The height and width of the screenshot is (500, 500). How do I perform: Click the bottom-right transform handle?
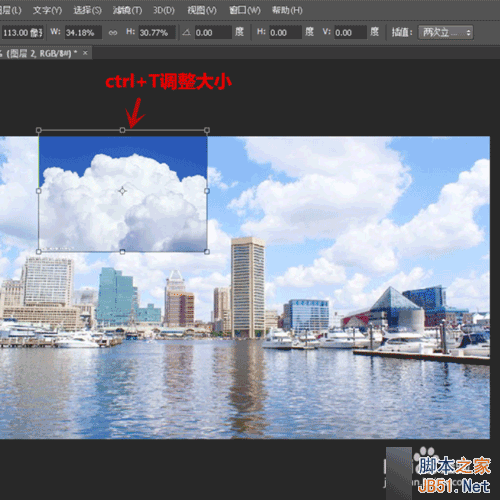(x=207, y=252)
